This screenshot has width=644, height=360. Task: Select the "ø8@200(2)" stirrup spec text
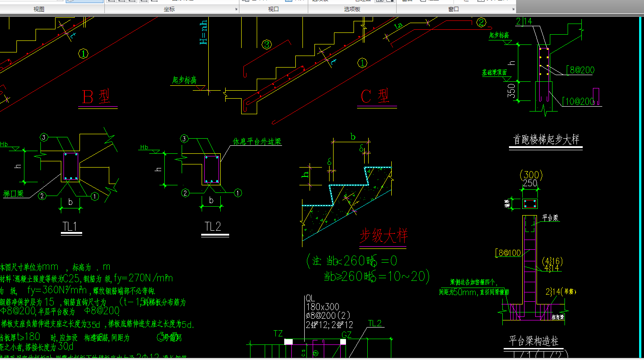(x=329, y=316)
